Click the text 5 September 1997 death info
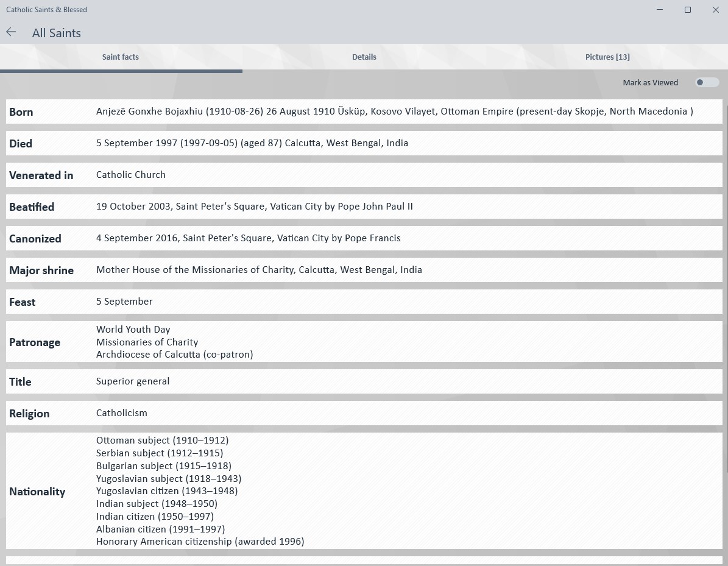Viewport: 728px width, 566px height. coord(252,143)
